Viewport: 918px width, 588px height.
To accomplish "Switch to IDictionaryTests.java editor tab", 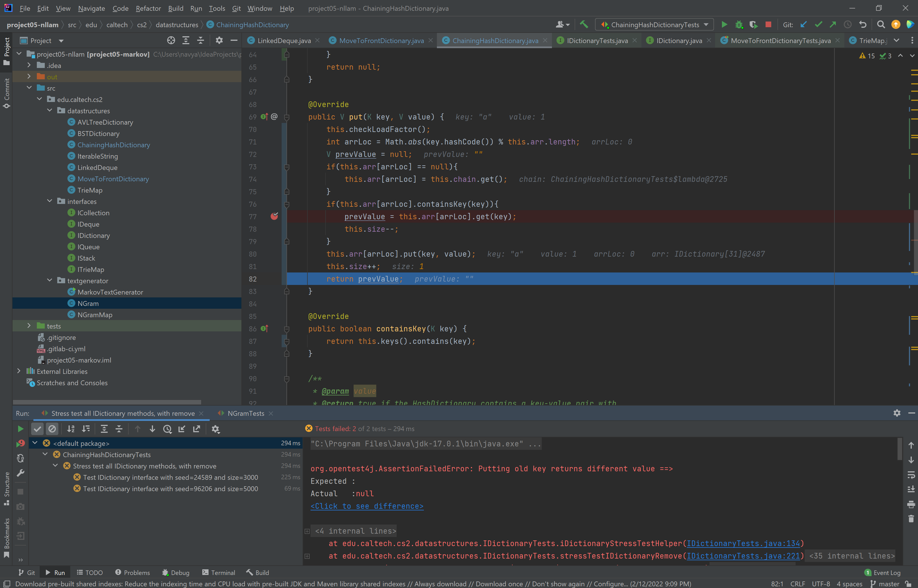I will point(597,41).
